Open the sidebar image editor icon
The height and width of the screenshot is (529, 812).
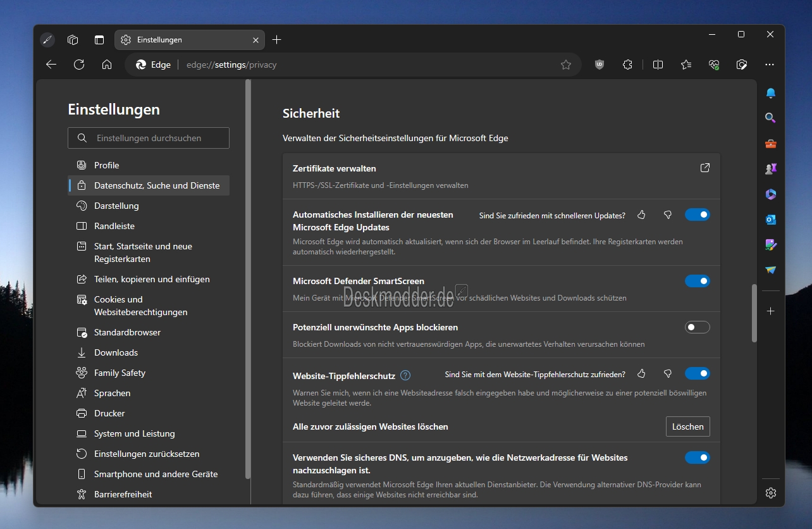tap(770, 245)
